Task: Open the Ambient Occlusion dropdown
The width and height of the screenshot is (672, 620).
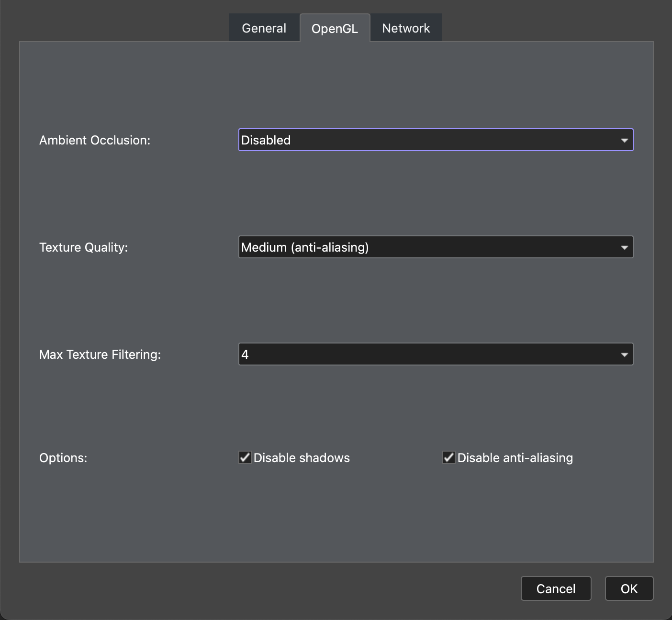Action: coord(436,140)
